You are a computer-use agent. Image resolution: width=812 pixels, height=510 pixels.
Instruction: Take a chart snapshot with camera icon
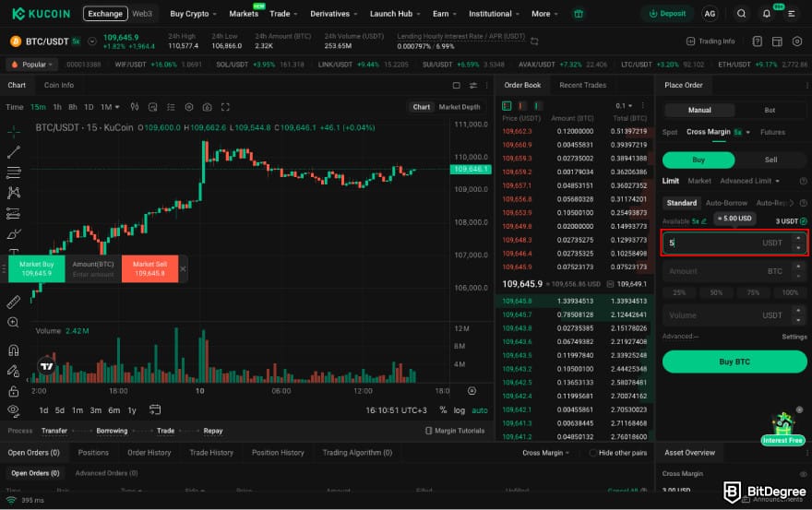207,107
